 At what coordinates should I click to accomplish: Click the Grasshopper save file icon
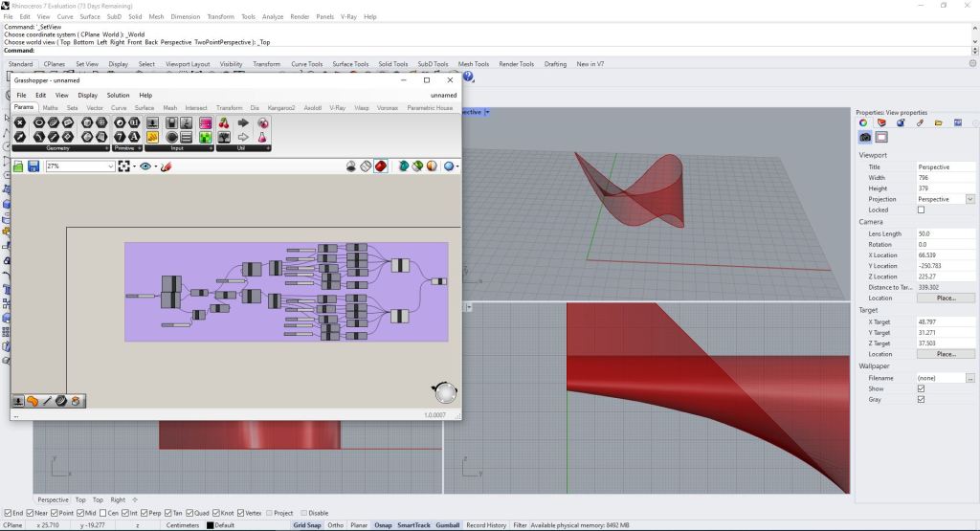[33, 166]
